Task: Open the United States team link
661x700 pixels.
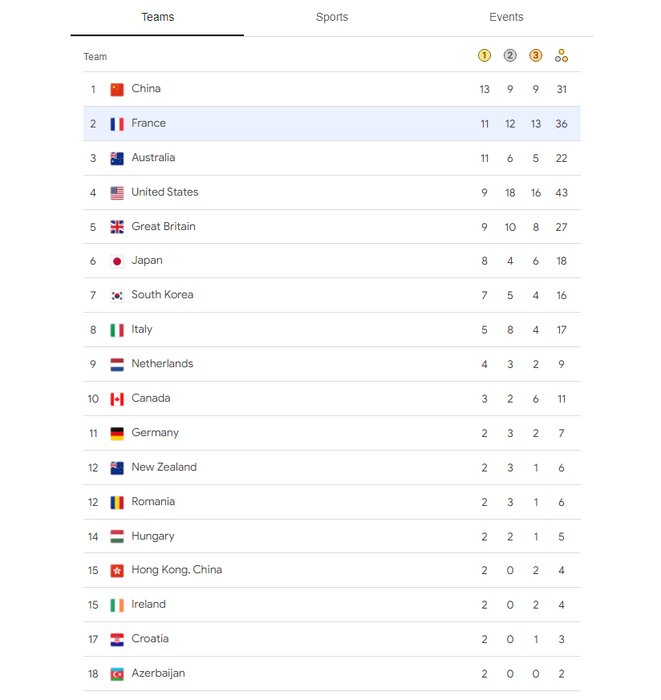Action: pyautogui.click(x=165, y=192)
